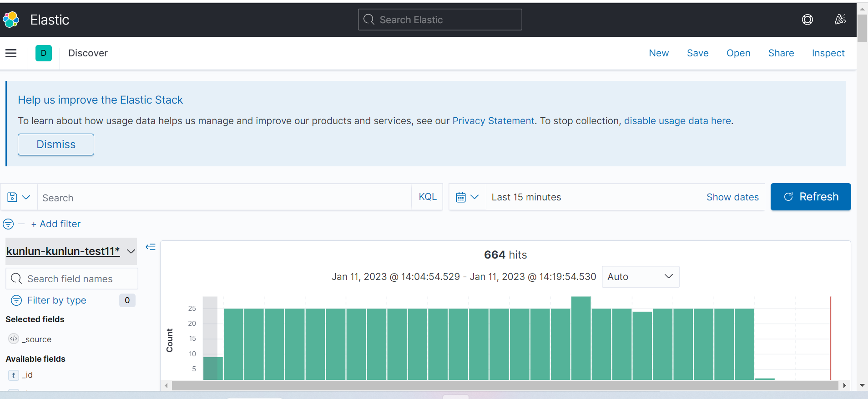Click Last 15 minutes time range

pos(526,197)
